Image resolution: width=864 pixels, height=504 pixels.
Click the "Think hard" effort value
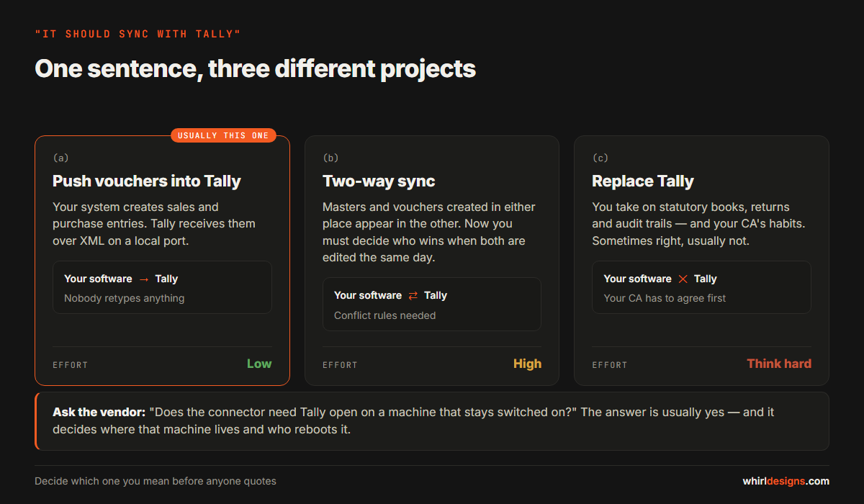coord(779,364)
